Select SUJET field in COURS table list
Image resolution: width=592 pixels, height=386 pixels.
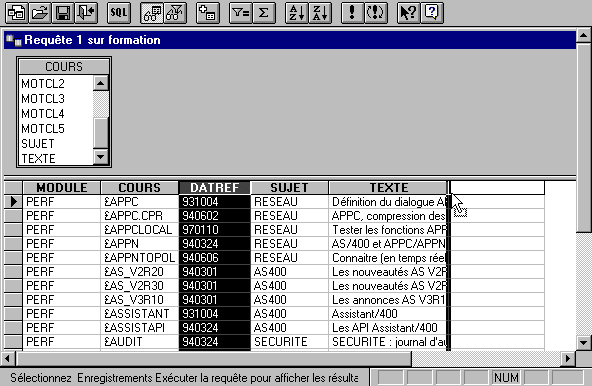click(x=56, y=144)
